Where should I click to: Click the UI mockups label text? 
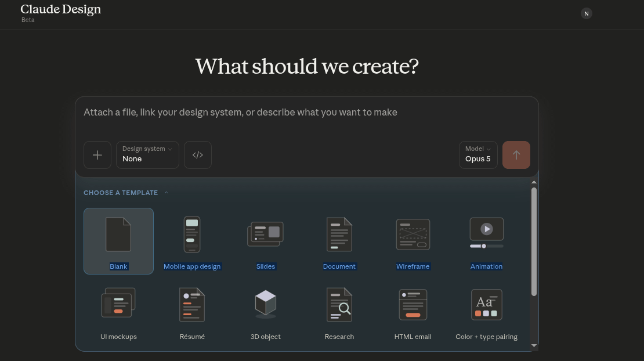(118, 337)
